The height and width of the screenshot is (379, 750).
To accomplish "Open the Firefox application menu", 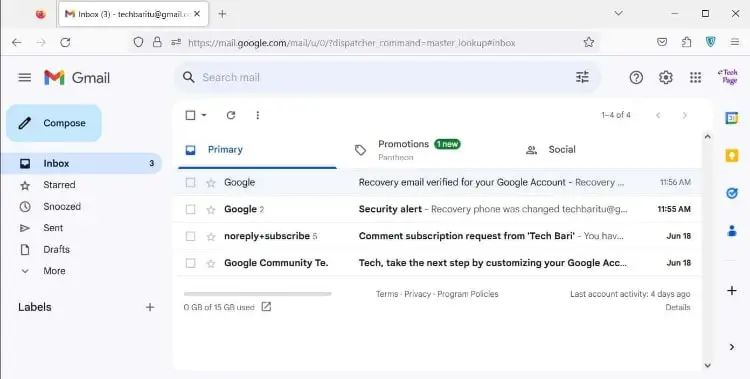I will (x=735, y=42).
